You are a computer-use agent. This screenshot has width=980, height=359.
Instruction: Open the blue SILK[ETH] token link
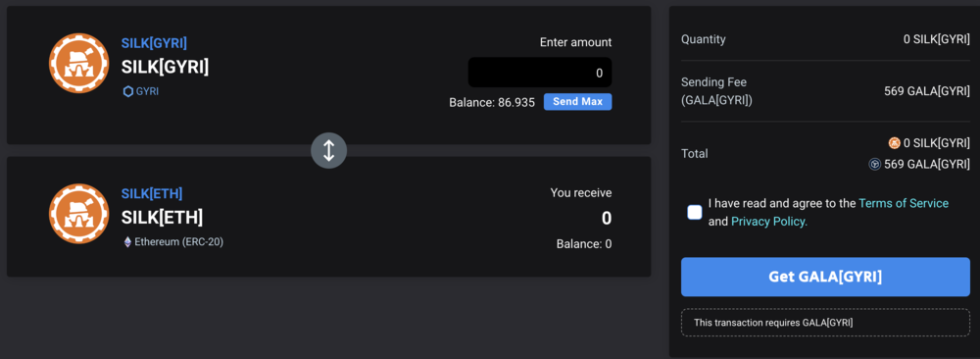coord(152,193)
